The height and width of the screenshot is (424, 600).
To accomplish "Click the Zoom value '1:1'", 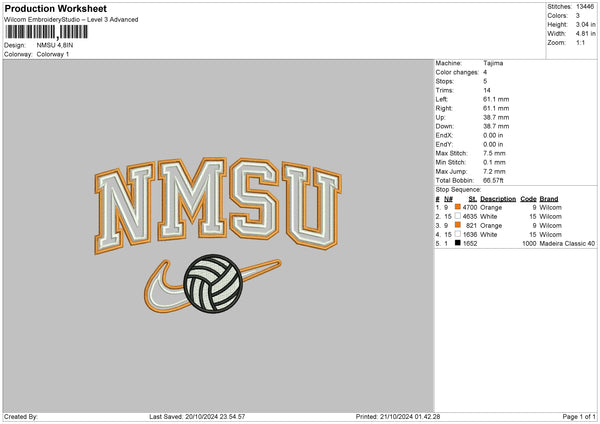I will [580, 42].
